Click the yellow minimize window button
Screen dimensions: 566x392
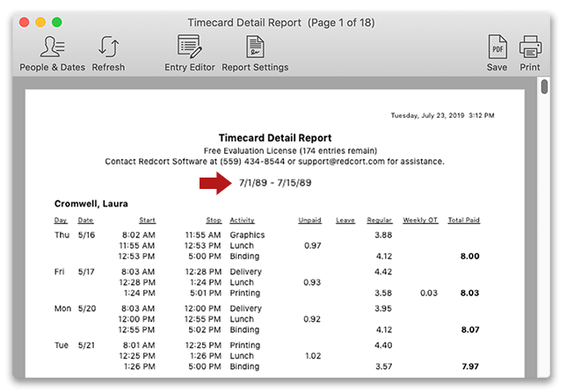40,22
